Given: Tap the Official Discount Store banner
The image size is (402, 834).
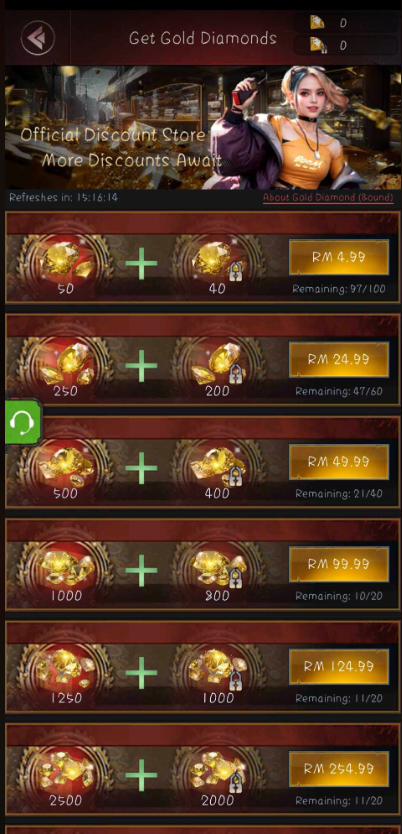Looking at the screenshot, I should [201, 127].
